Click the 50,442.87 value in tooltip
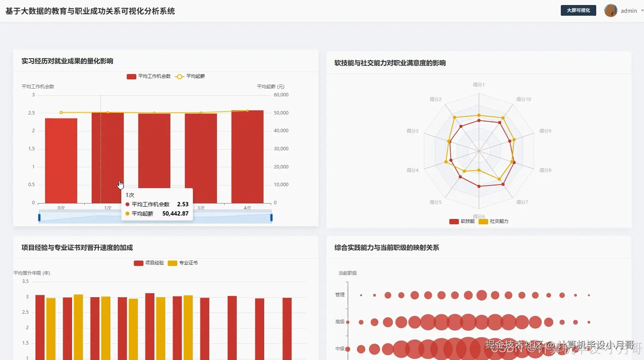This screenshot has height=360, width=644. click(175, 214)
